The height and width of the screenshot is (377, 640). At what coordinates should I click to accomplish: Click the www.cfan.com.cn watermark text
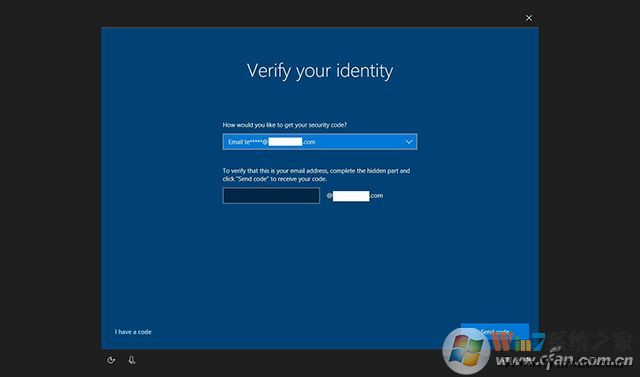coord(564,360)
